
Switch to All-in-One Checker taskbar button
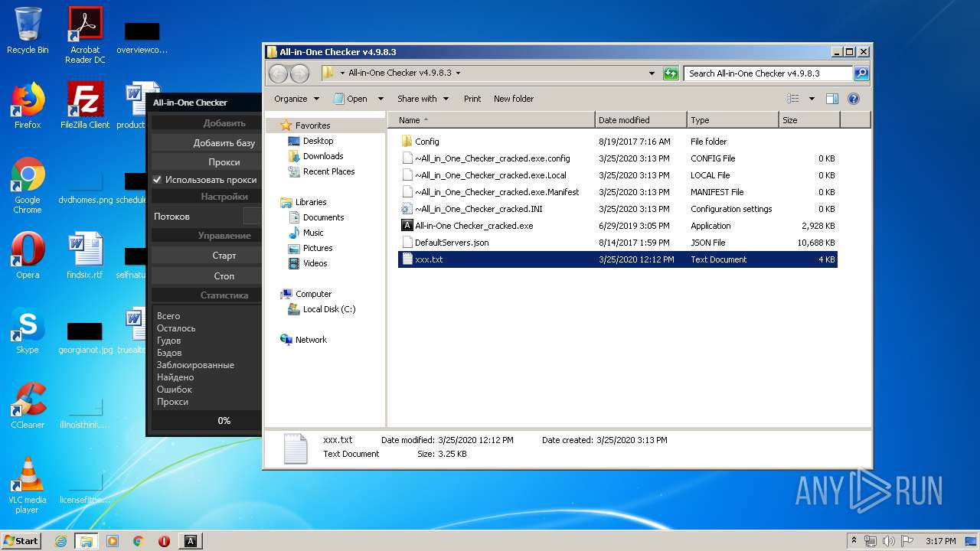point(191,541)
